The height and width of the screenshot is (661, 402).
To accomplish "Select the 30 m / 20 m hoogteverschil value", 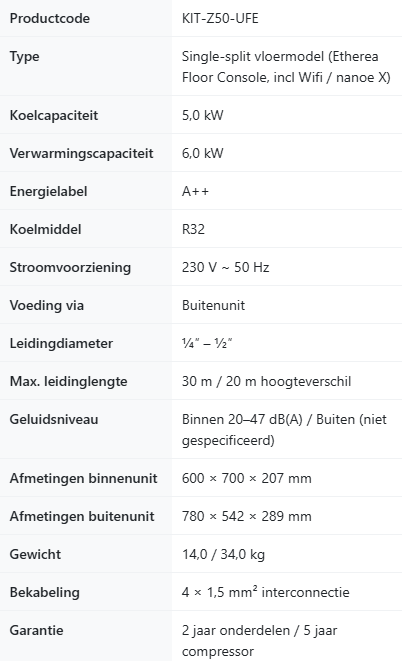I will click(266, 382).
